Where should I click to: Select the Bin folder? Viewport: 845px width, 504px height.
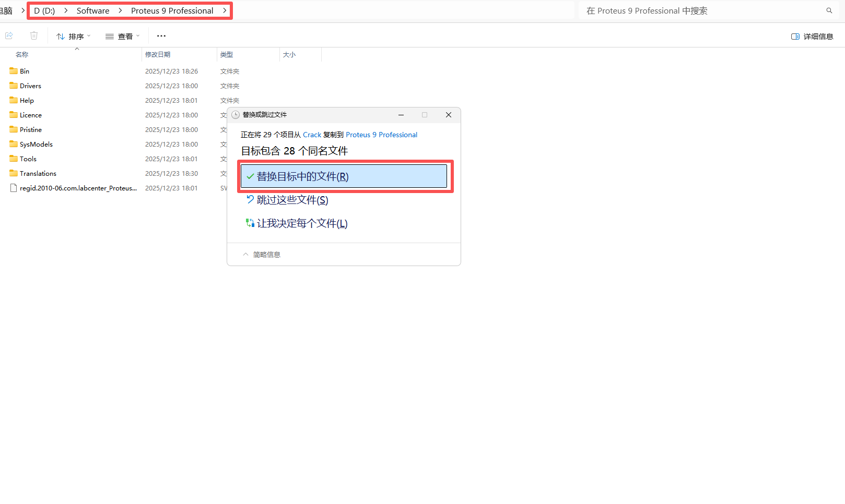pyautogui.click(x=25, y=71)
